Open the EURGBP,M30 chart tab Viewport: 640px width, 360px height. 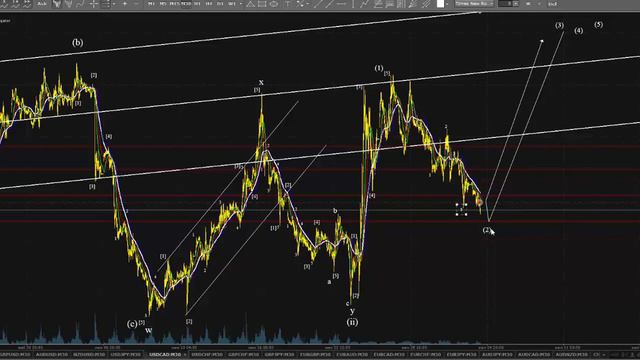coord(316,355)
